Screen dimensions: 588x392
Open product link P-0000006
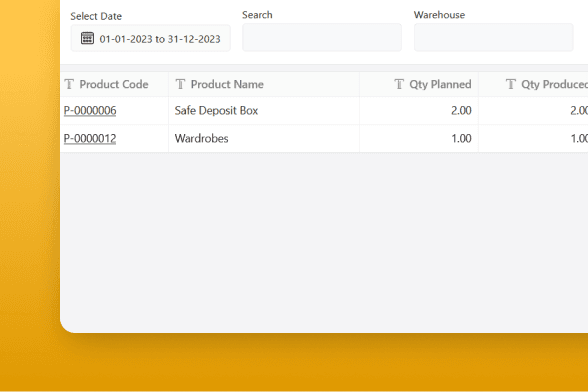click(x=90, y=111)
